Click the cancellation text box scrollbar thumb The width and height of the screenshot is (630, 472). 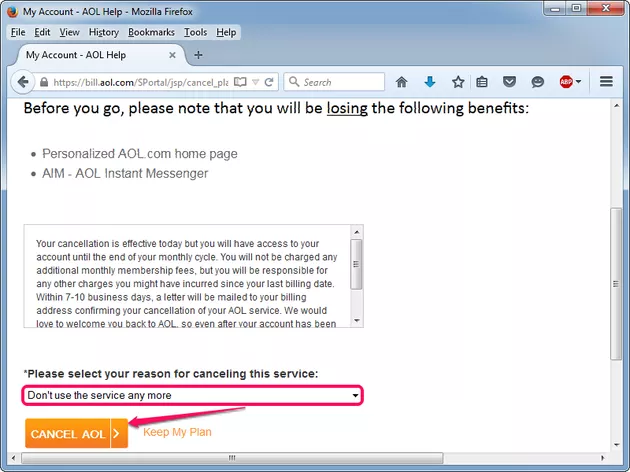[356, 264]
